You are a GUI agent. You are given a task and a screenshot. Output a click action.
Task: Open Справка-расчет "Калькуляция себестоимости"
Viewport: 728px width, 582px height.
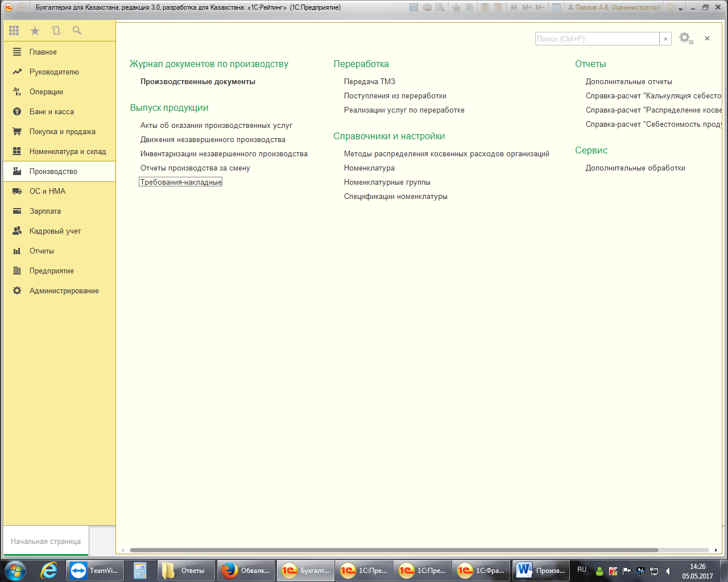pos(653,95)
